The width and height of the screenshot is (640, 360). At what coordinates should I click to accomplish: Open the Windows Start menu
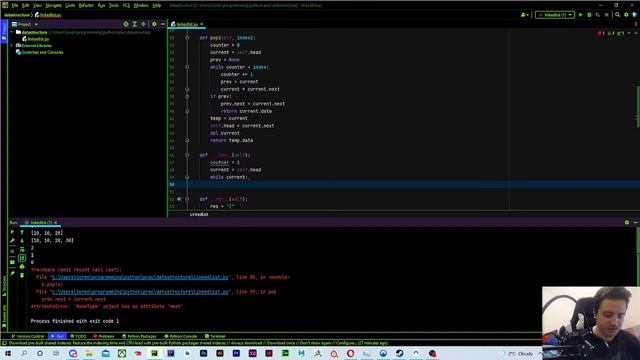pos(8,353)
